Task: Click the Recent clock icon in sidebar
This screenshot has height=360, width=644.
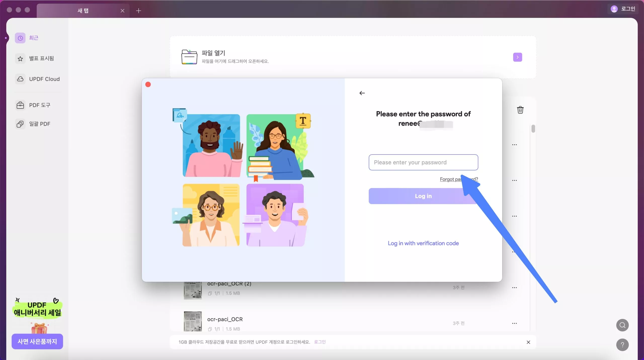Action: pos(20,38)
